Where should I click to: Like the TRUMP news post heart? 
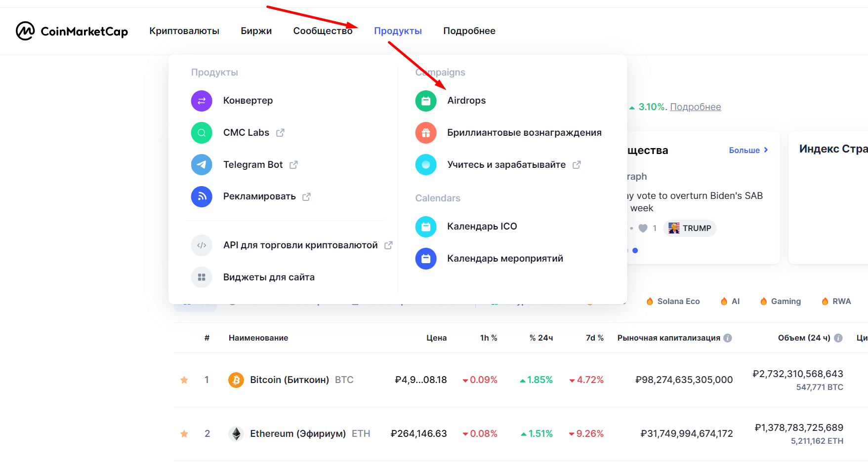[644, 228]
